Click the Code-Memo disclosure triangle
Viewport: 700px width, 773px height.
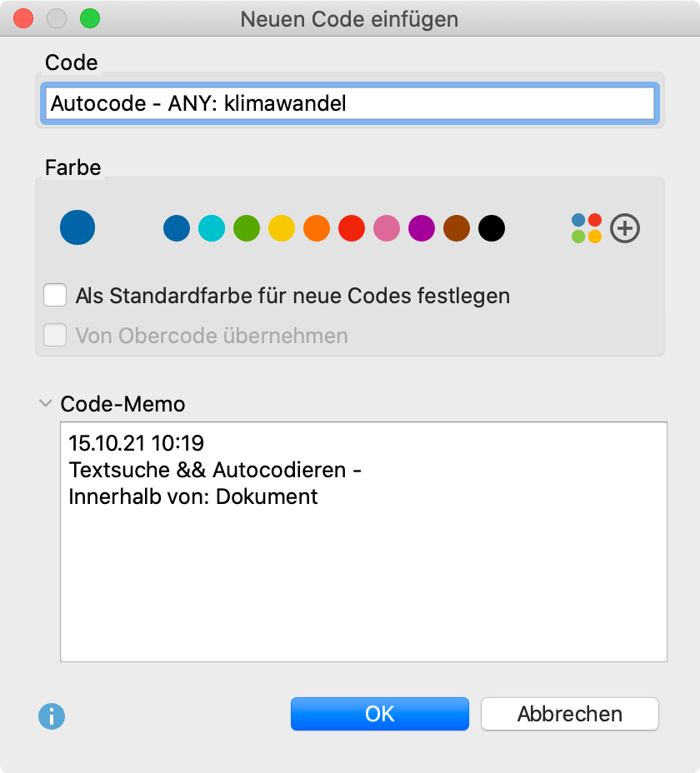click(46, 403)
